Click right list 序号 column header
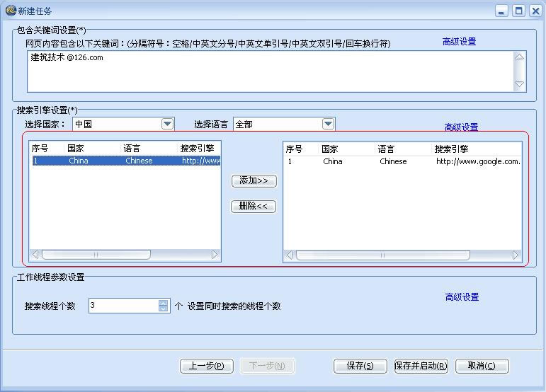The height and width of the screenshot is (392, 546). click(x=294, y=149)
